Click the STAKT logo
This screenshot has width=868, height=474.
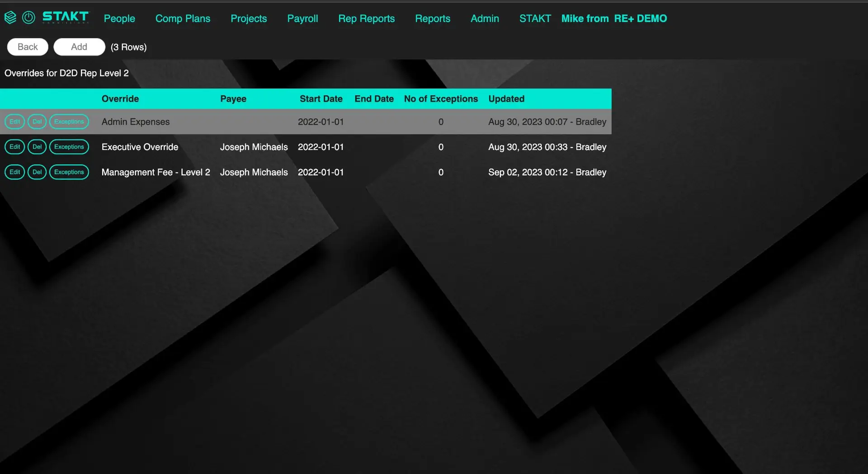(x=66, y=17)
